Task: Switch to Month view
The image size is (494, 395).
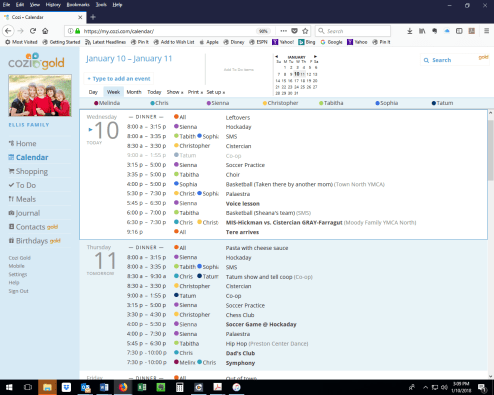Action: [x=134, y=92]
